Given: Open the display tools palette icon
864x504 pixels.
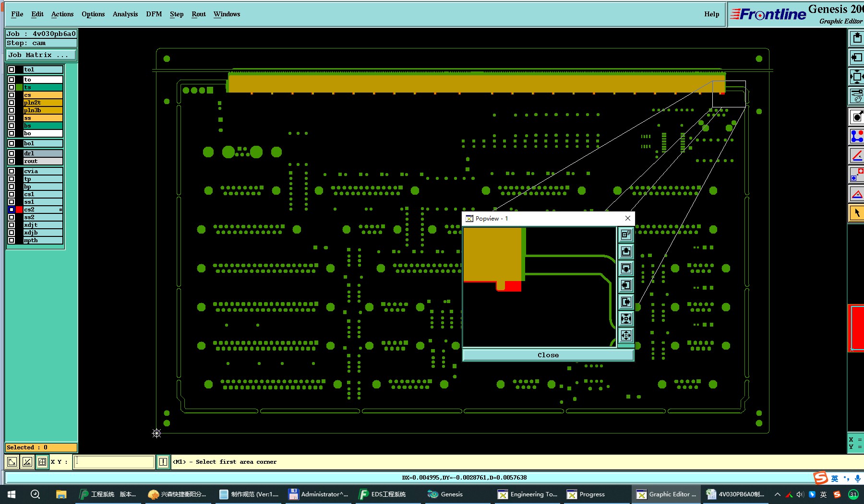Looking at the screenshot, I should [857, 95].
